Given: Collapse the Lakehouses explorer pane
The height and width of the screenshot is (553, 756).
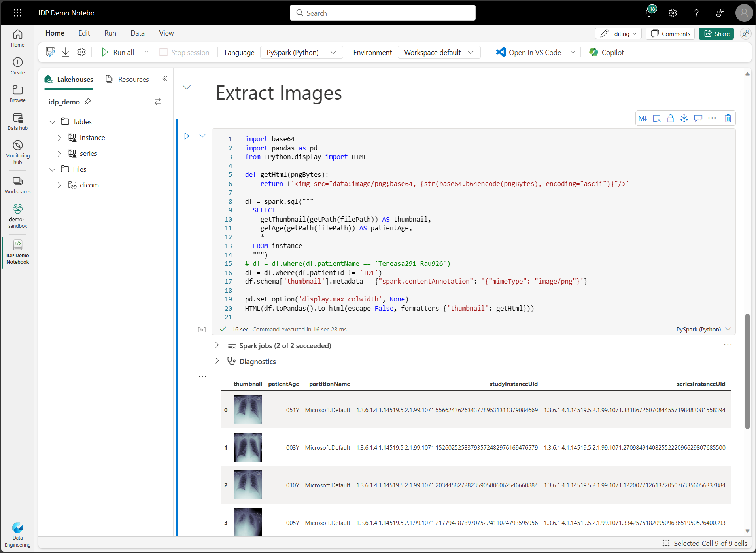Looking at the screenshot, I should click(164, 79).
